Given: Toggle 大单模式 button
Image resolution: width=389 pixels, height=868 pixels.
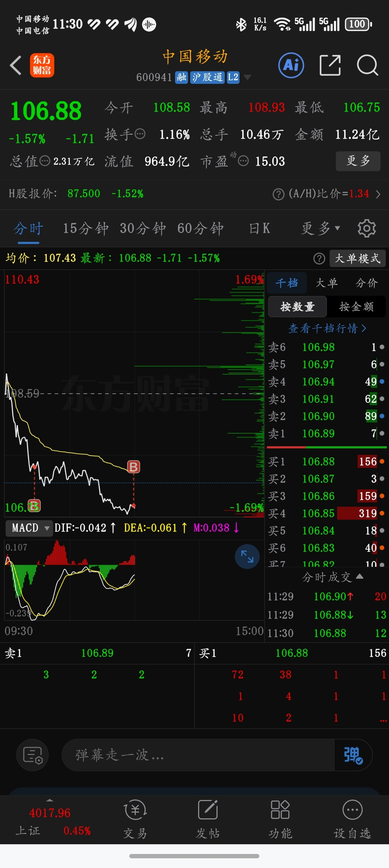Looking at the screenshot, I should 358,258.
